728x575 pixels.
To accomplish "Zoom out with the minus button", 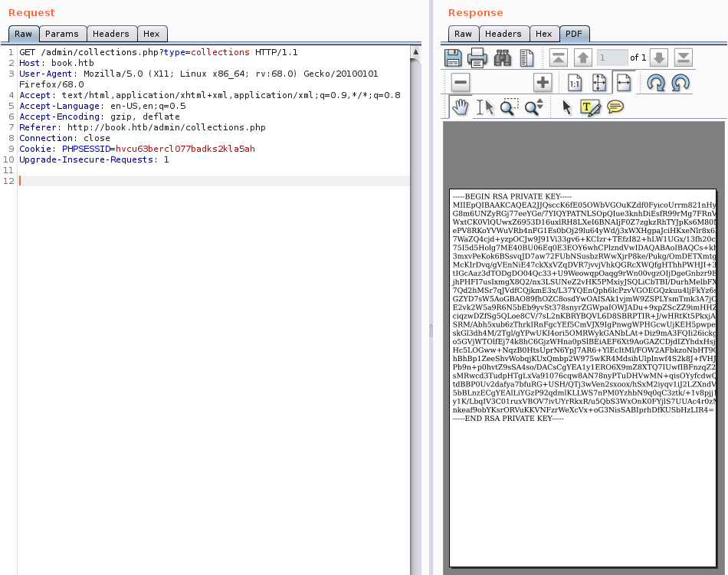I will [x=461, y=83].
